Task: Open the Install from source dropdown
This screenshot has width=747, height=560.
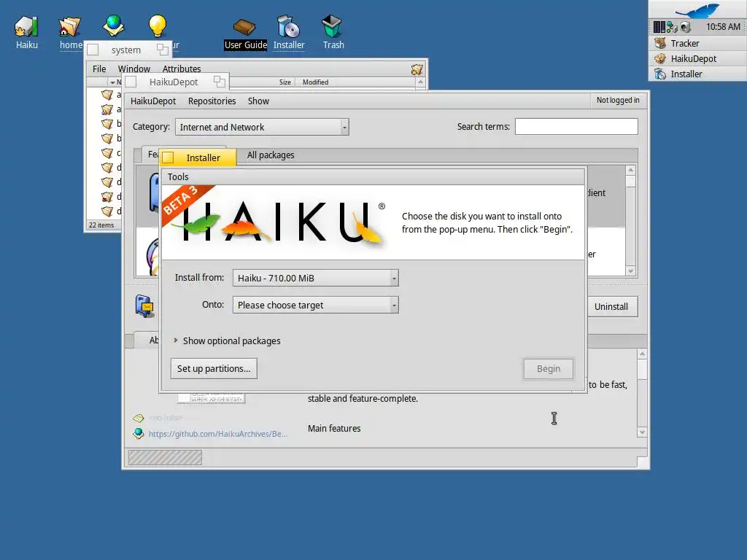Action: tap(315, 278)
